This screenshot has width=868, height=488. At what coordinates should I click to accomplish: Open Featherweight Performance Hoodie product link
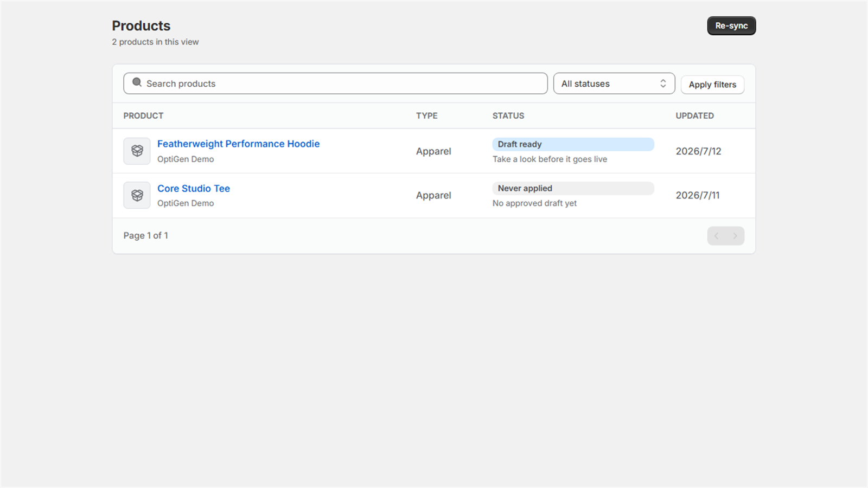pos(238,144)
